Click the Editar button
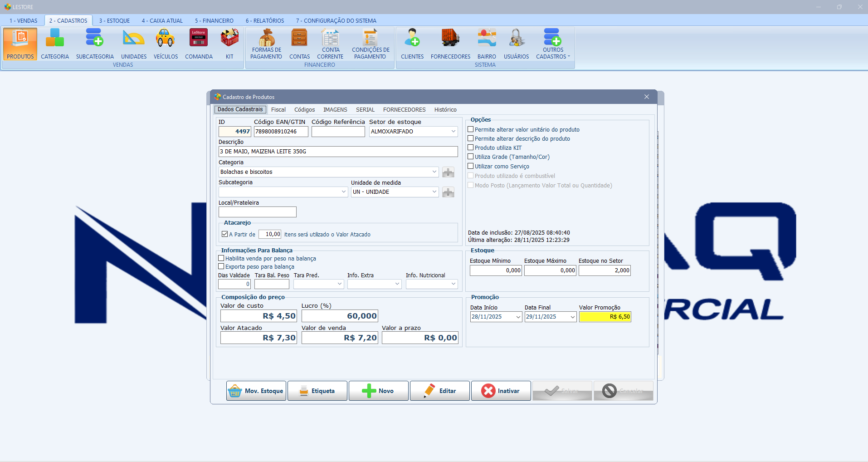Viewport: 868px width, 462px height. [x=440, y=391]
